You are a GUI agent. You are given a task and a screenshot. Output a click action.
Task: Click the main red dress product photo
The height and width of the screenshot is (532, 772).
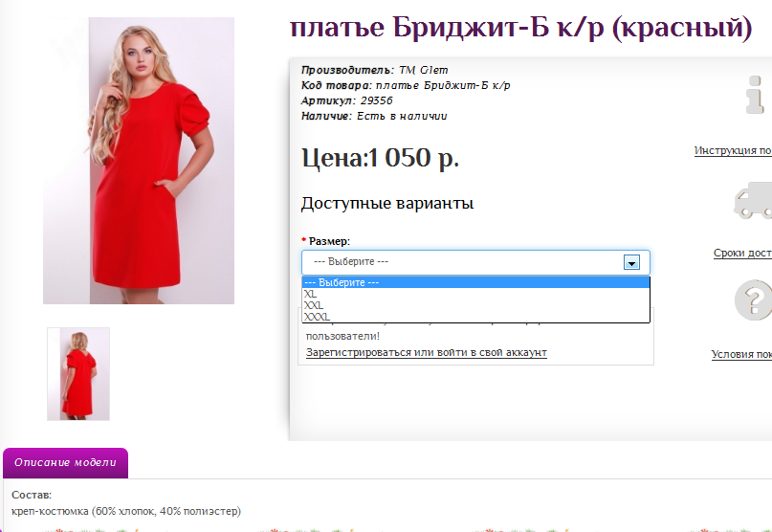[139, 161]
